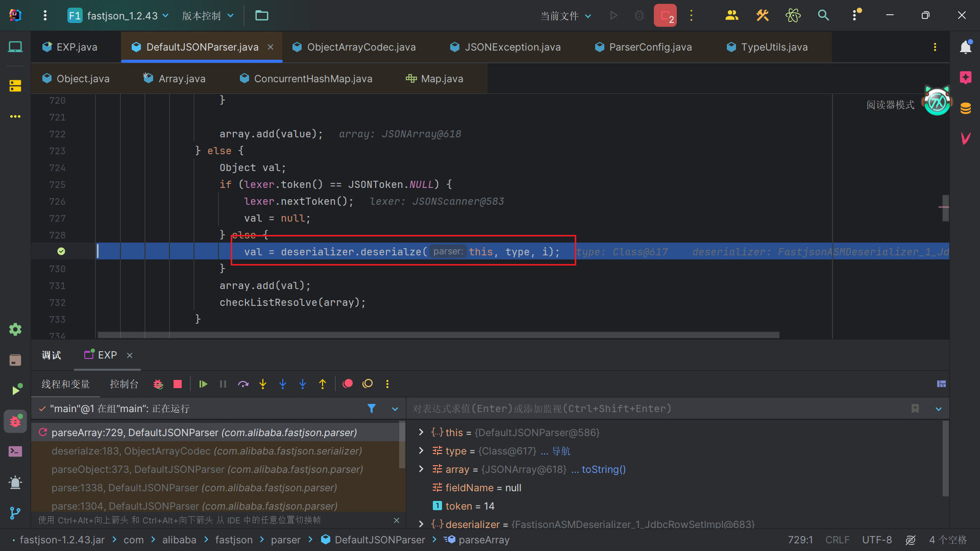980x551 pixels.
Task: Open the Git branch tool window icon
Action: pos(15,513)
